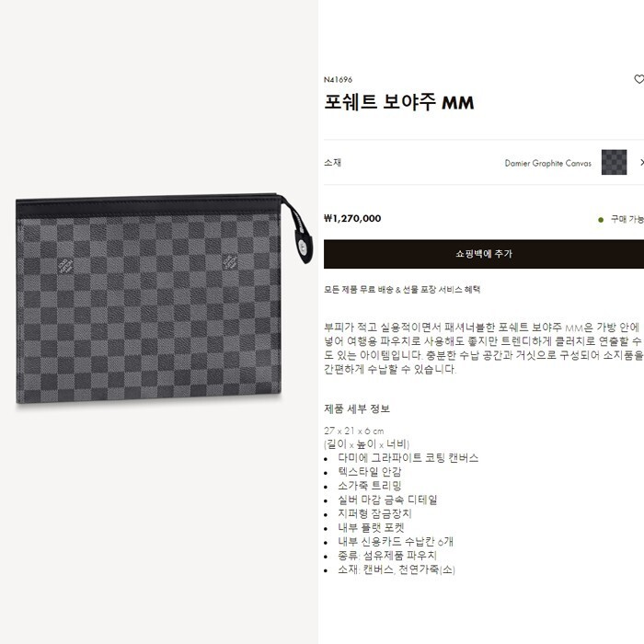Screen dimensions: 644x644
Task: Select the product code N41696
Action: 338,80
